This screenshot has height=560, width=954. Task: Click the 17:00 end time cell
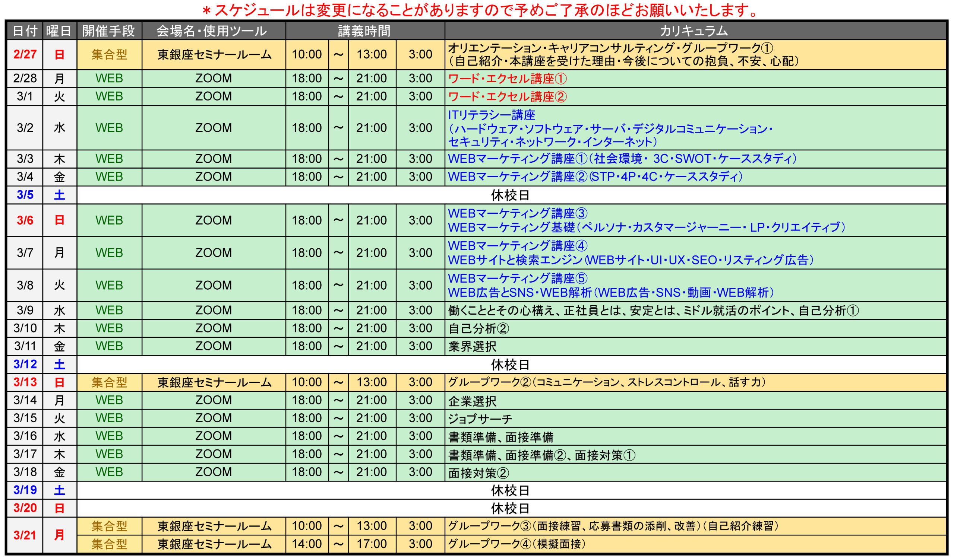pos(372,544)
